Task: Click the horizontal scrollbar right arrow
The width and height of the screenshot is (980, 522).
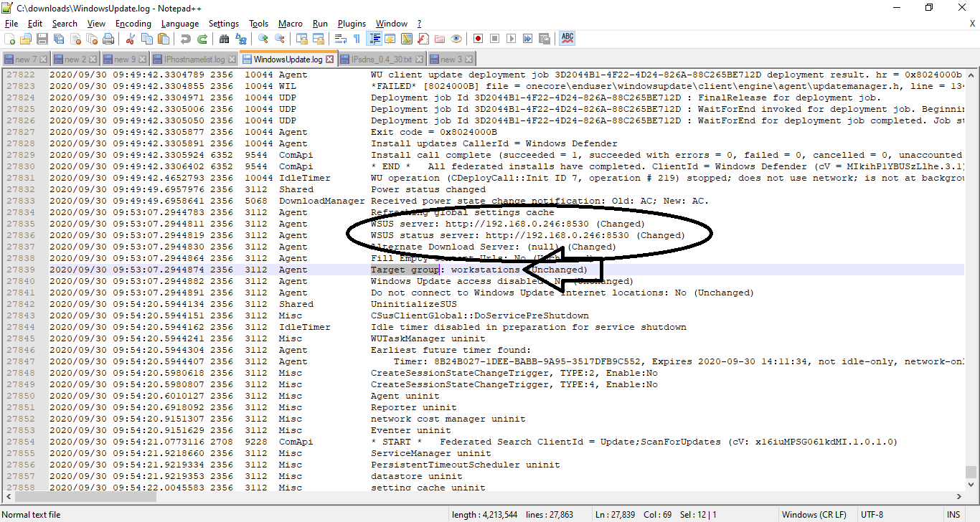Action: (x=959, y=497)
